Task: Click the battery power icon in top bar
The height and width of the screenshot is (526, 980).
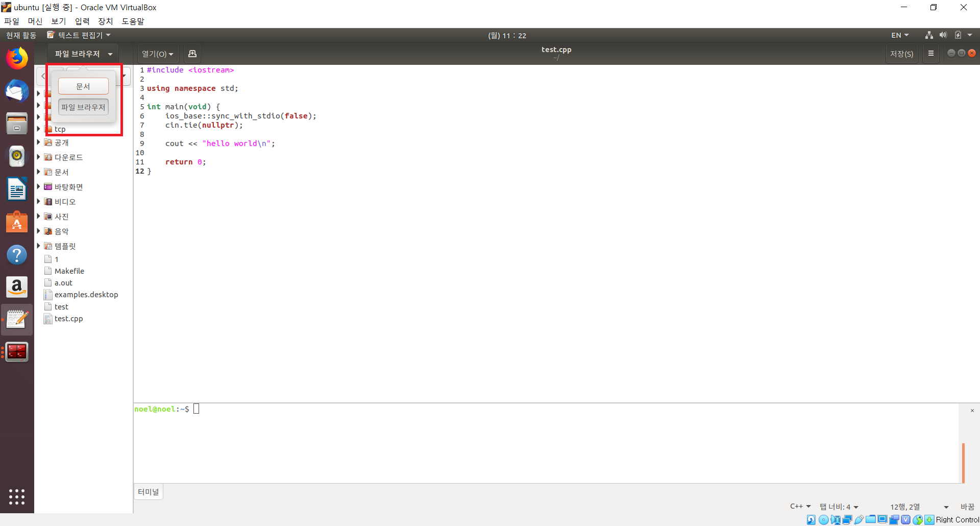Action: click(958, 35)
